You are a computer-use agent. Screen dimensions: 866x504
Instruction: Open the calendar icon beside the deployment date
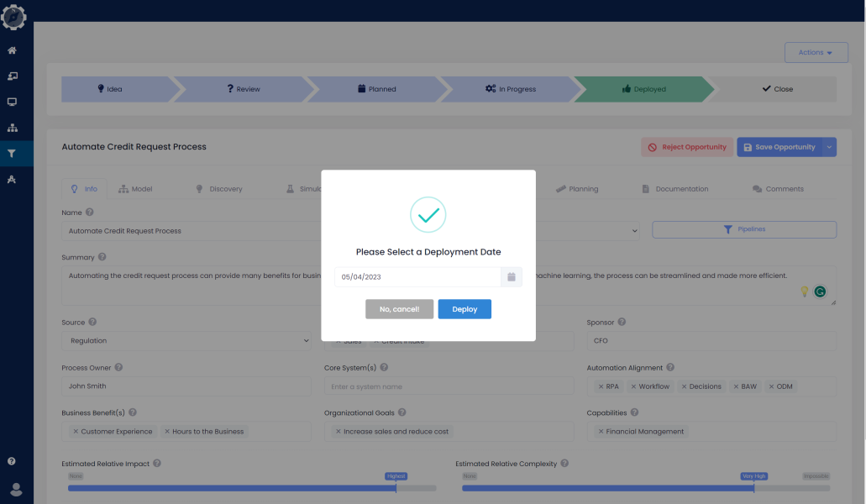tap(512, 276)
